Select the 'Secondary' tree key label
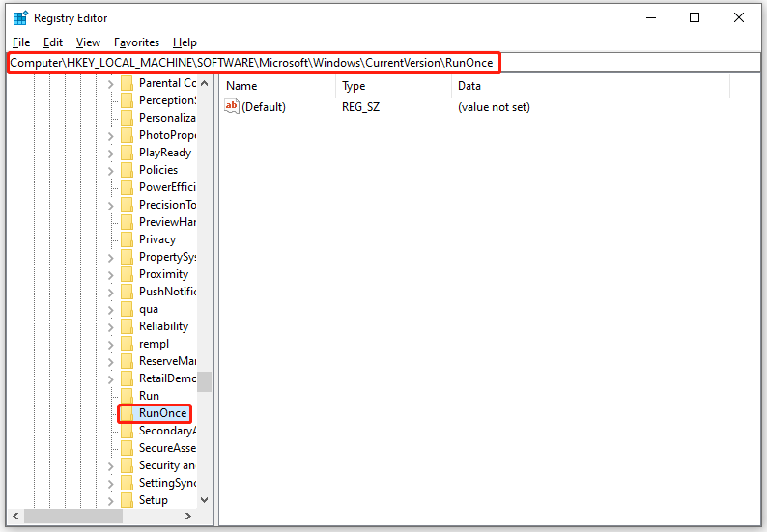This screenshot has width=767, height=532. click(167, 431)
